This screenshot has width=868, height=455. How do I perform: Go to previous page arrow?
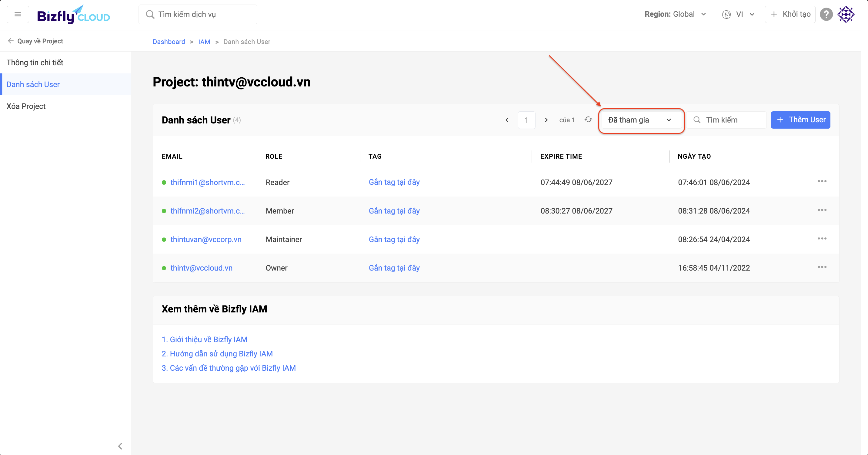[507, 120]
